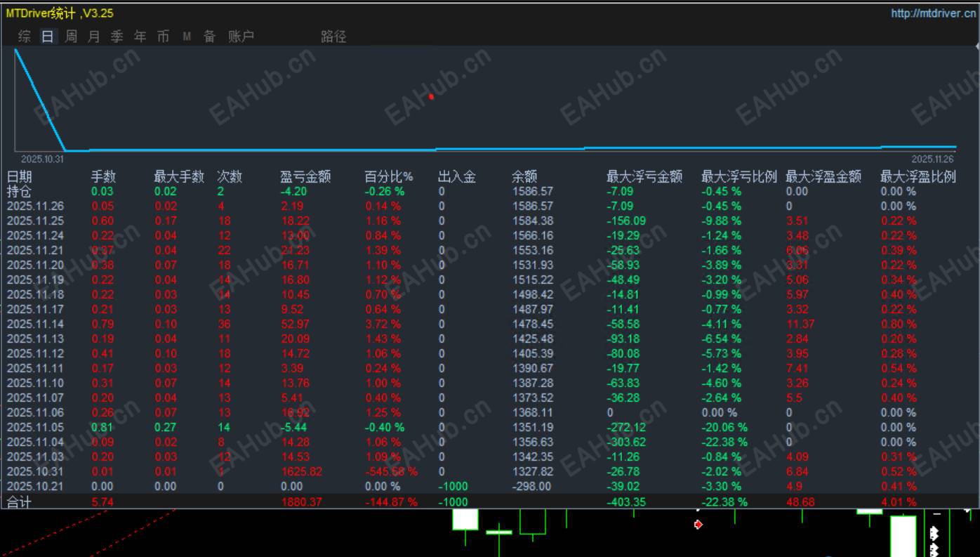Click the balance value 1351.19

coord(532,427)
